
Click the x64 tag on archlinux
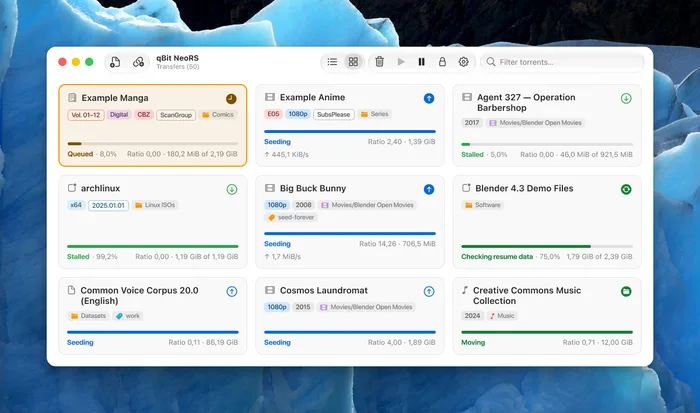coord(76,205)
